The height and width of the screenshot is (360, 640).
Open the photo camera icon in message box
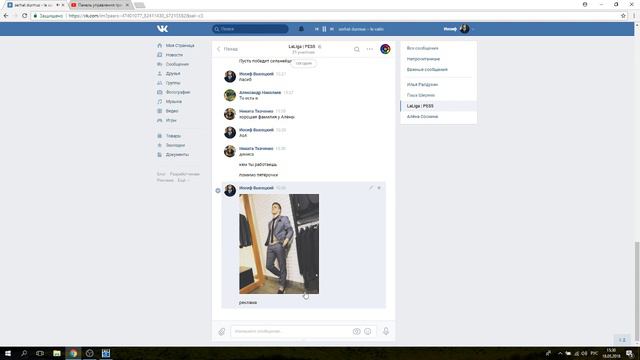click(x=356, y=331)
